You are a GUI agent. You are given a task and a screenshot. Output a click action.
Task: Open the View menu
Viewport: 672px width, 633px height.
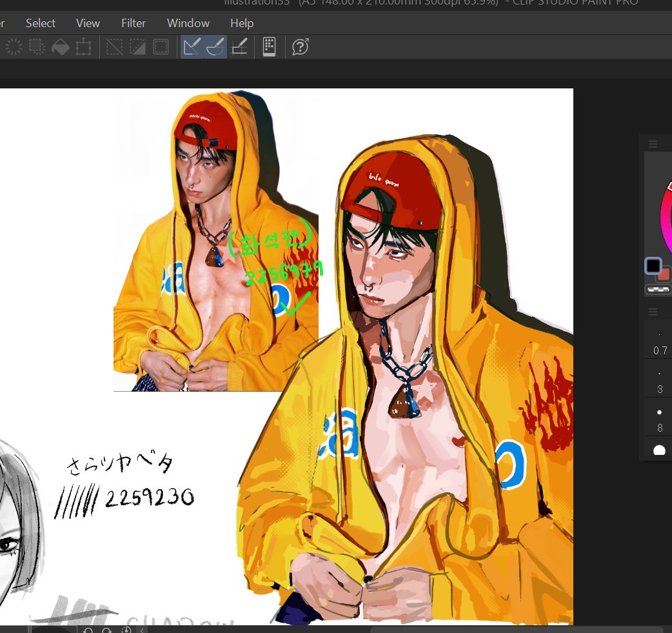pos(88,23)
